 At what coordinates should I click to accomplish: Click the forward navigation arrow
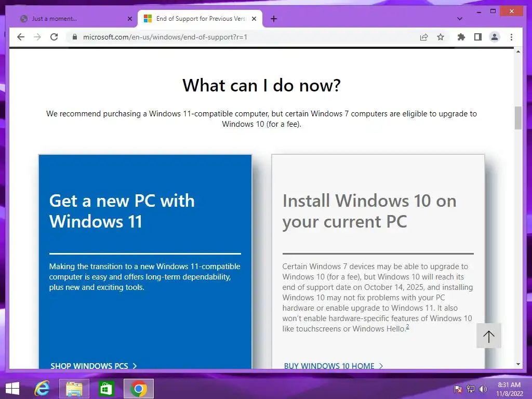coord(37,37)
